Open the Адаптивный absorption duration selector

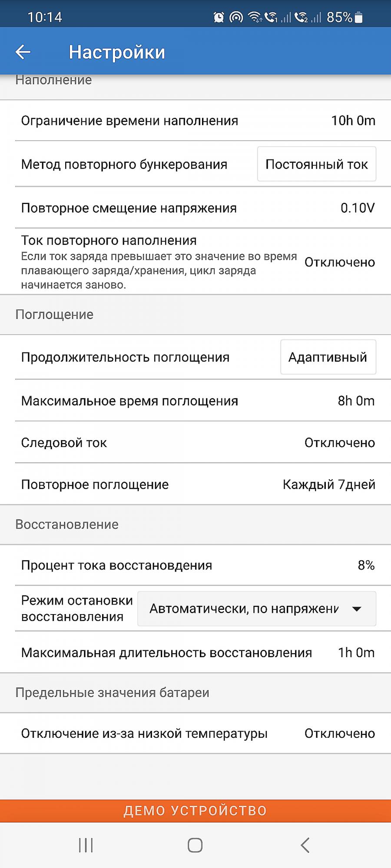click(x=328, y=357)
